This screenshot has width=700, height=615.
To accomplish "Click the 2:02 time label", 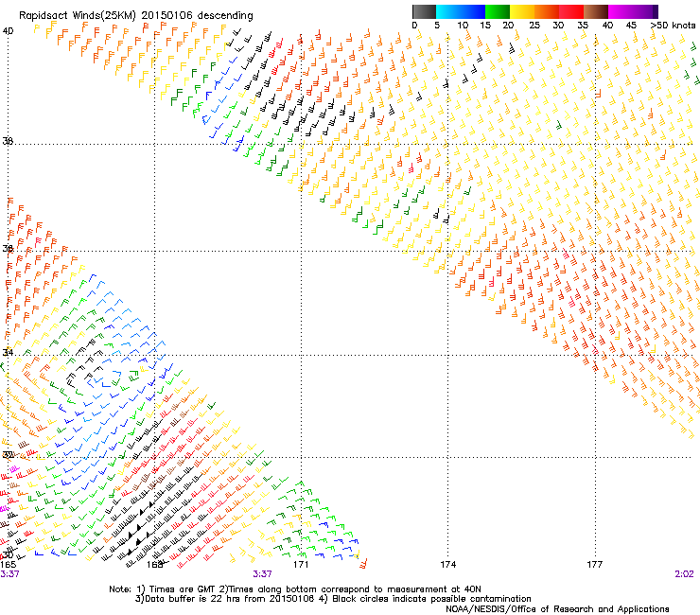I will (x=684, y=574).
